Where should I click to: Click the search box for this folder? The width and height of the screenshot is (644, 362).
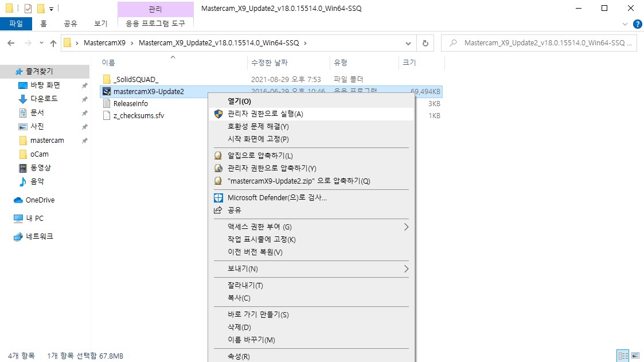pos(539,42)
